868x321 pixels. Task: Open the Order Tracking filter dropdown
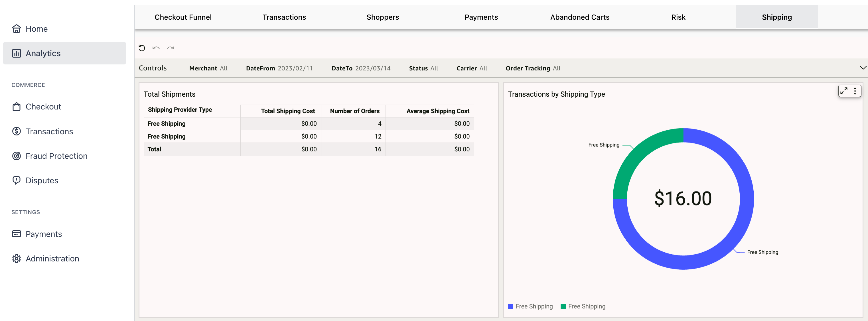(533, 68)
